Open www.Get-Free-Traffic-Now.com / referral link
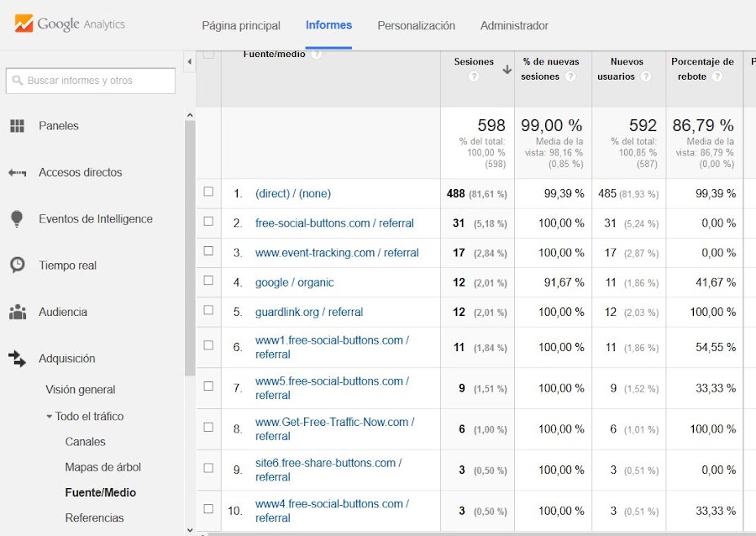The width and height of the screenshot is (756, 536). click(335, 429)
